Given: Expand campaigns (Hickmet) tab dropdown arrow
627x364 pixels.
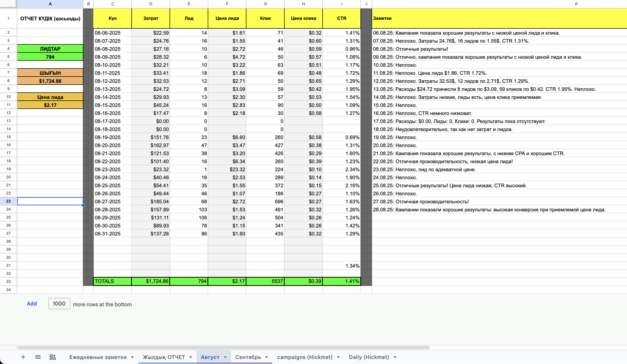Looking at the screenshot, I should click(x=338, y=357).
